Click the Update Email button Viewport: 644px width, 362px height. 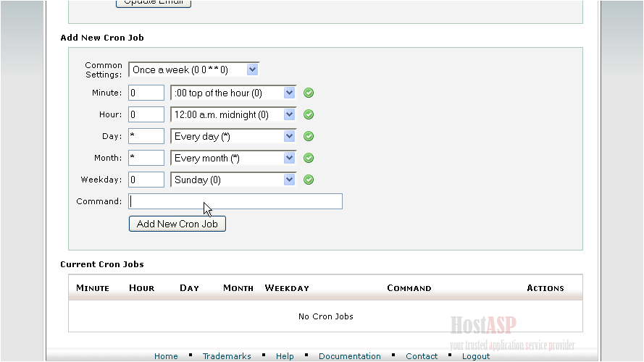154,3
